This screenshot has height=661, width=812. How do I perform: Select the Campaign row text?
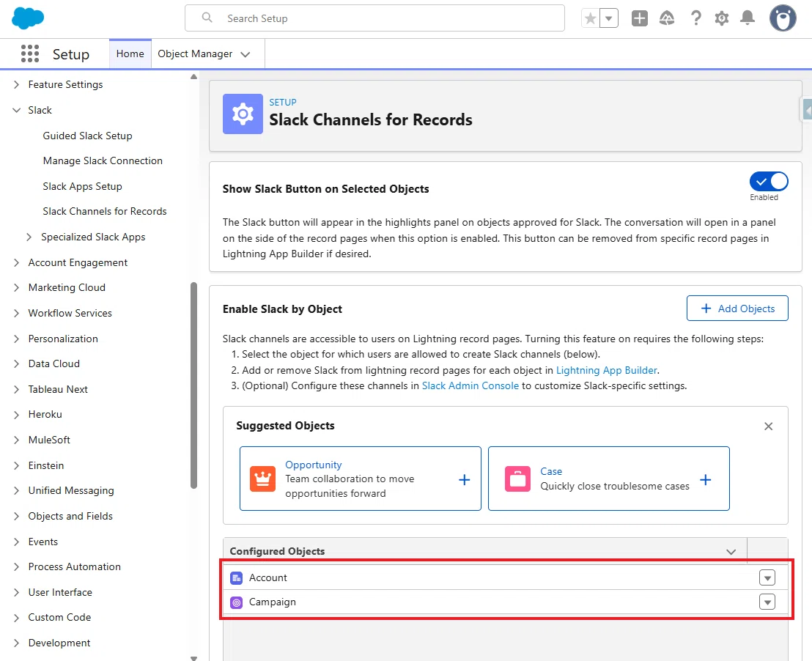click(x=273, y=602)
